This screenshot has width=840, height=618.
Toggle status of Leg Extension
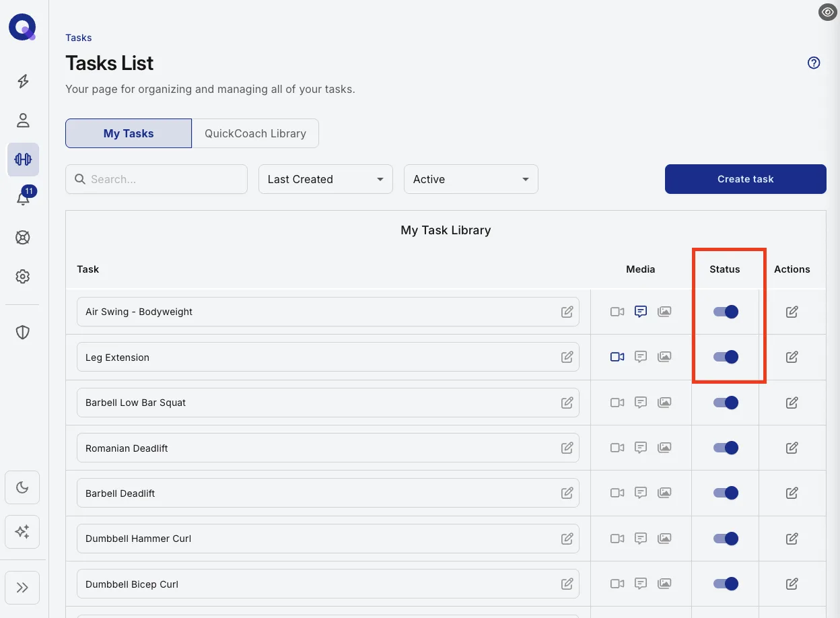(x=726, y=357)
